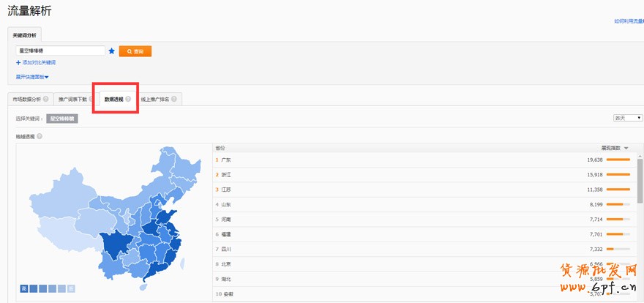This screenshot has height=303, width=644.
Task: Click inside the keyword search input field
Action: pos(61,51)
